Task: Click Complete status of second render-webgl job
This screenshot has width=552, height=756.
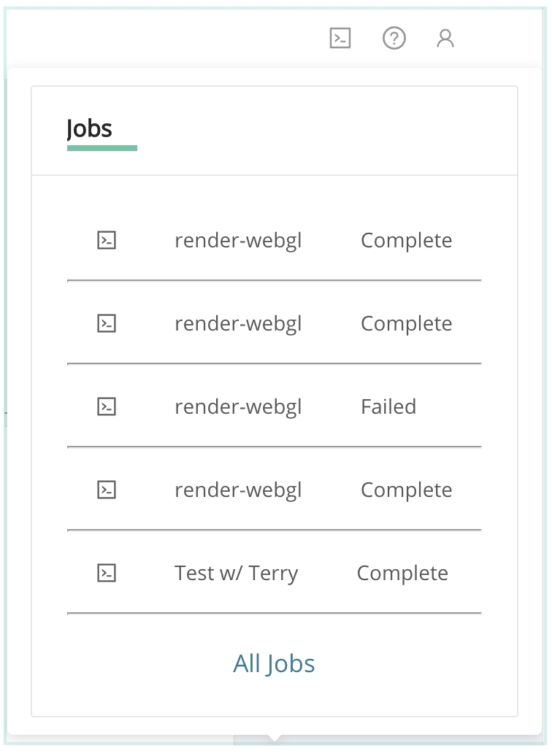Action: [x=407, y=323]
